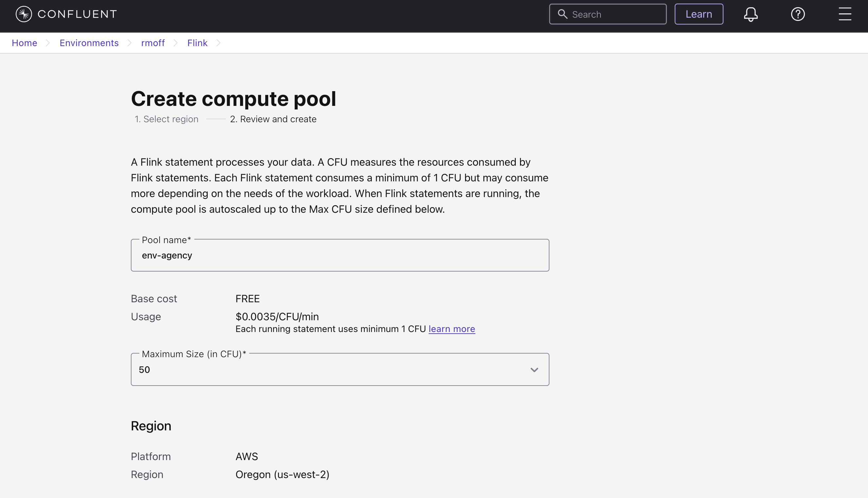The width and height of the screenshot is (868, 498).
Task: Open the Maximum Size (in CFU) dropdown
Action: coord(340,369)
